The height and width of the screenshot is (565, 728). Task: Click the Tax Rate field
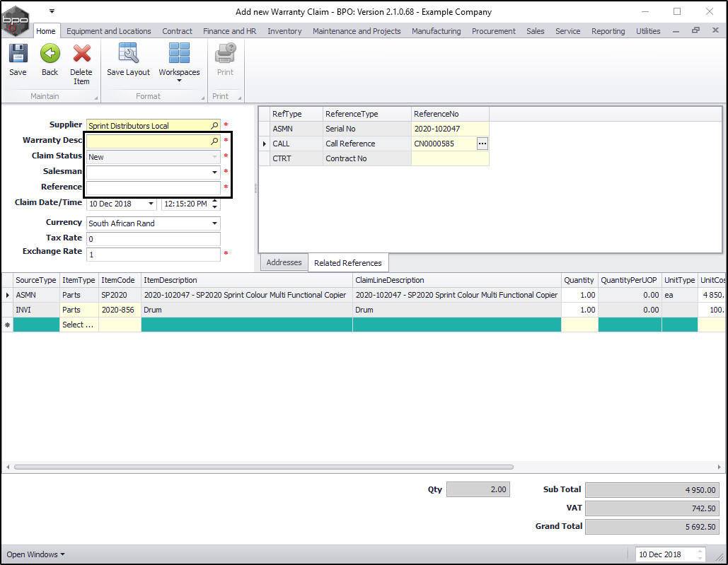coord(154,239)
